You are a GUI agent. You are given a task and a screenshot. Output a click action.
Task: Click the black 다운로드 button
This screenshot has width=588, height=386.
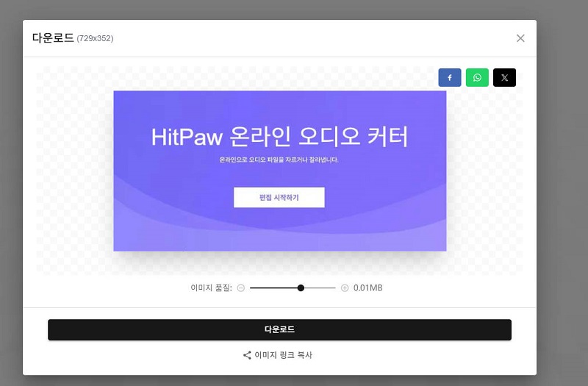tap(279, 329)
